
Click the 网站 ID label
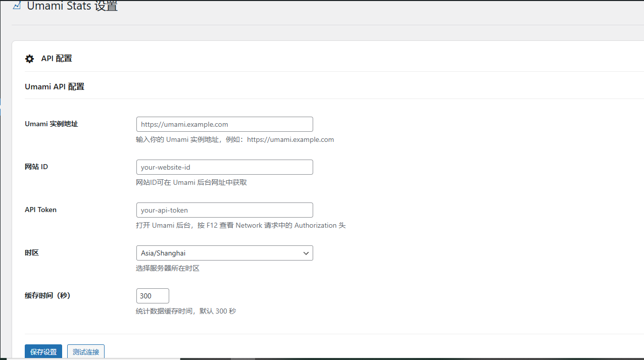click(36, 167)
